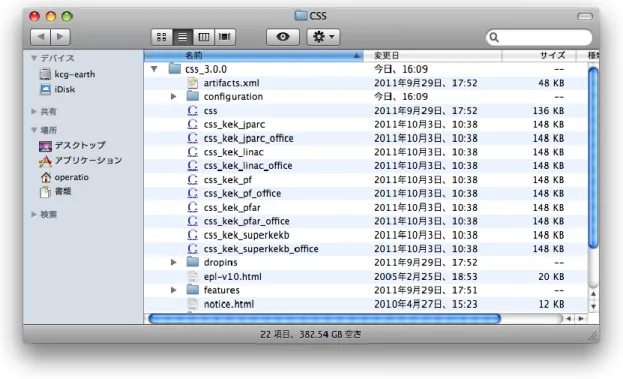
Task: Switch to list view
Action: 183,37
